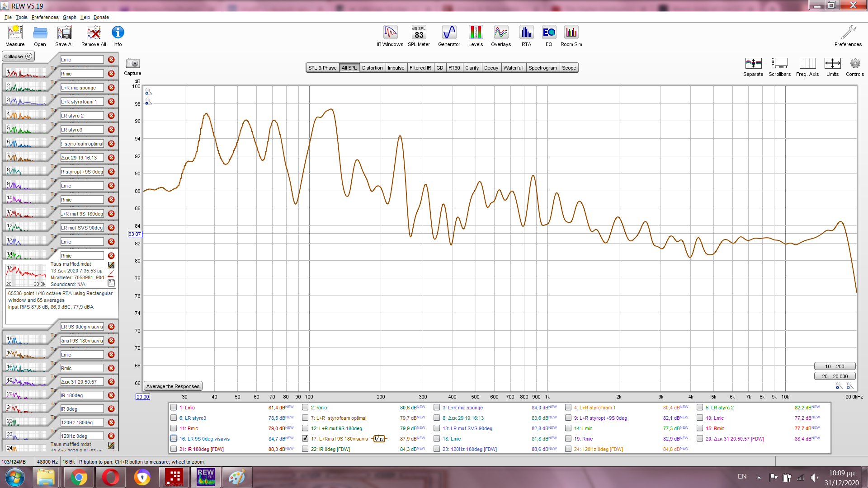
Task: Remove the 'L+R mic sponge' measurement
Action: (111, 88)
